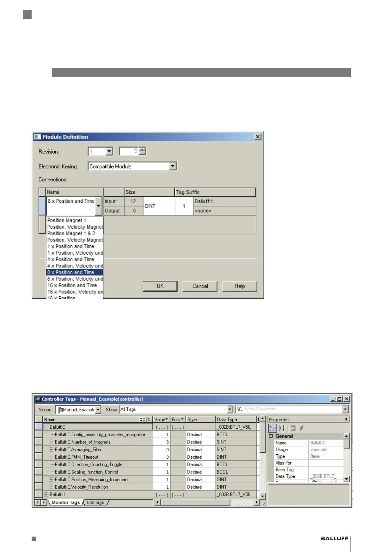Maximize the Controller Tags window
This screenshot has width=392, height=554.
coord(339,399)
